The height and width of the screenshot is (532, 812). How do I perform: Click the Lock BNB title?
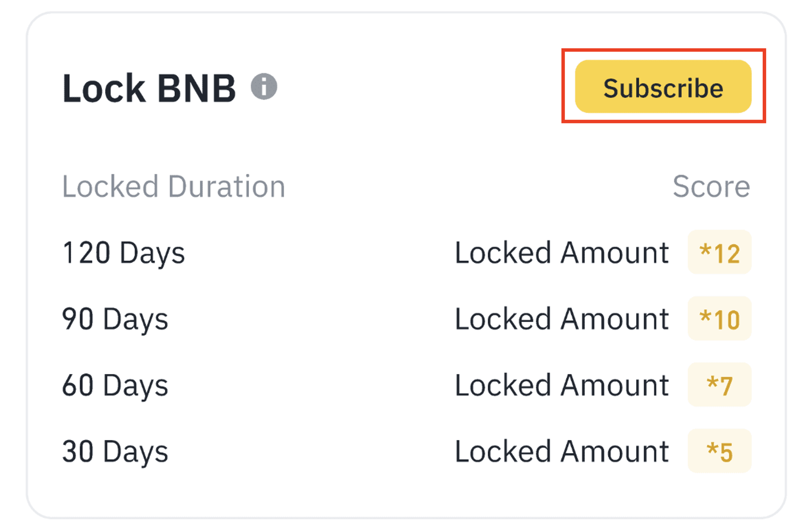point(149,88)
